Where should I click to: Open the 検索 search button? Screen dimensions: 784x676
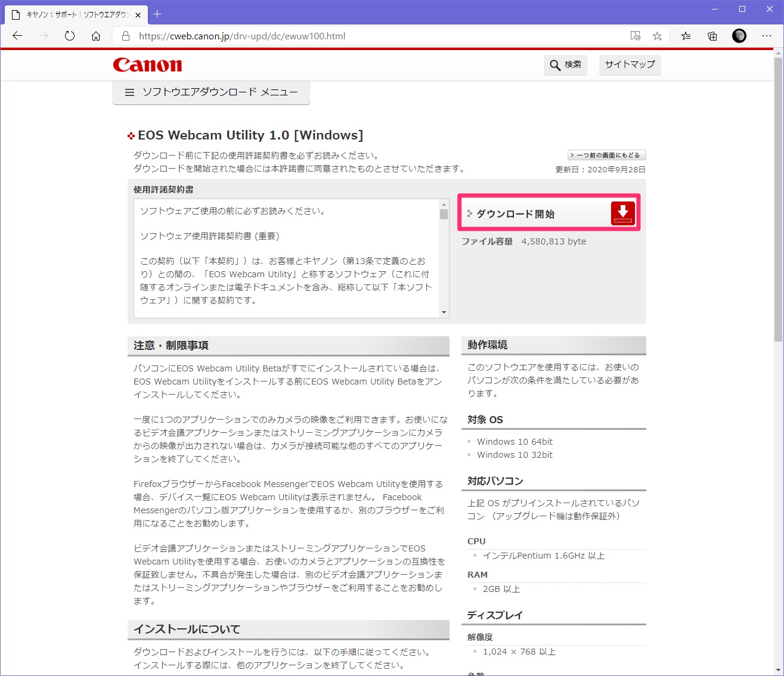pyautogui.click(x=565, y=64)
